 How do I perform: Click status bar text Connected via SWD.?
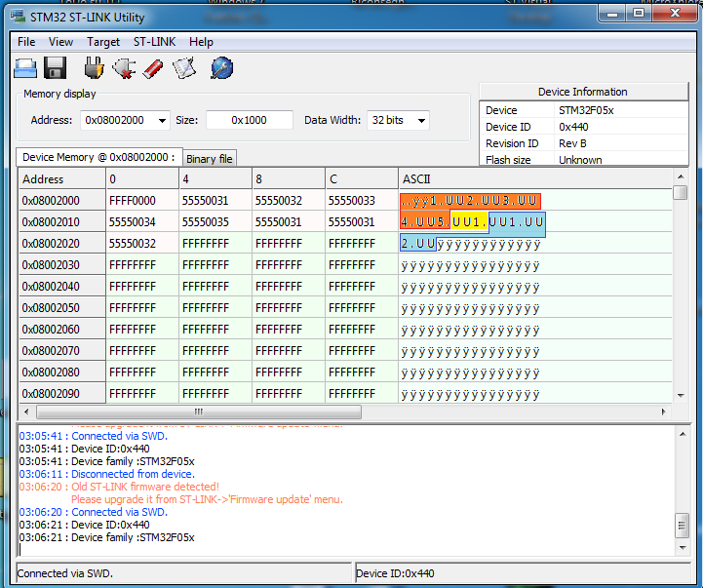(x=65, y=573)
